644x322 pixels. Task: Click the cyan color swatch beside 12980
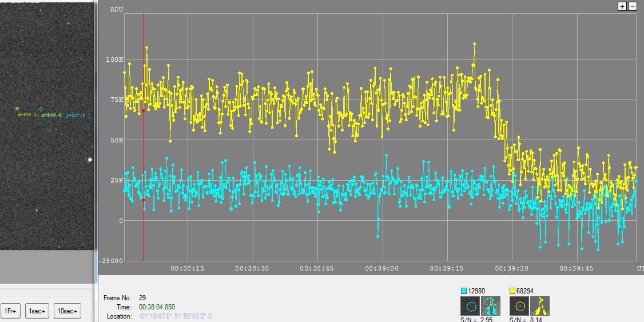(464, 292)
